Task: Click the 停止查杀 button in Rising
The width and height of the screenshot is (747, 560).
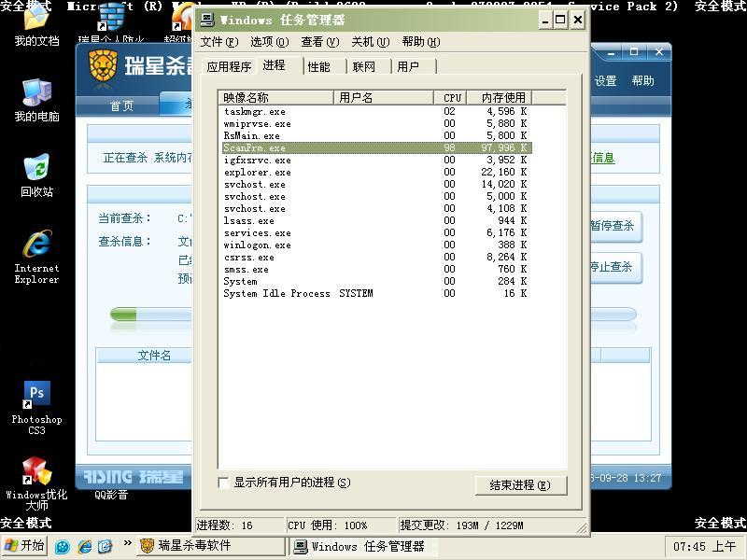Action: click(x=616, y=267)
